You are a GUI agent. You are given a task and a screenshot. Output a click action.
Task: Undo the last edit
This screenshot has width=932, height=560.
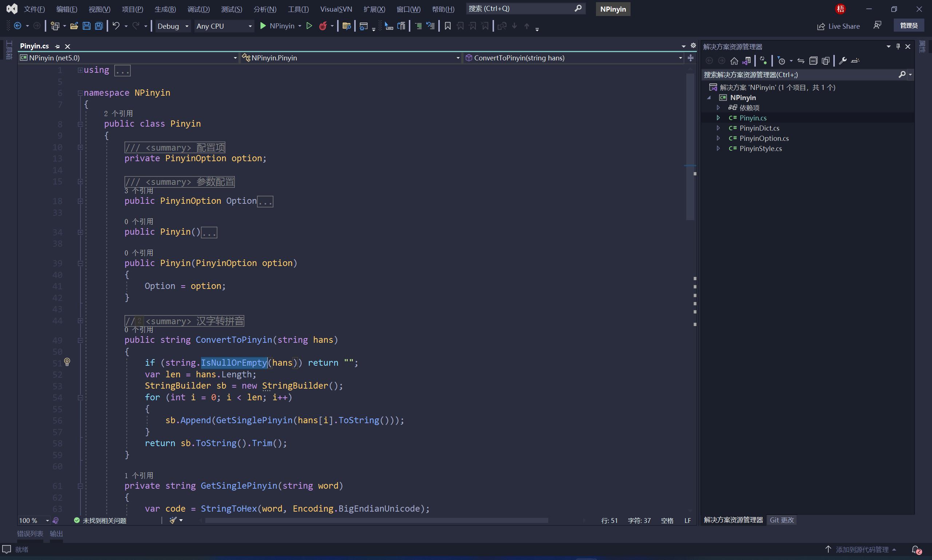pos(116,26)
